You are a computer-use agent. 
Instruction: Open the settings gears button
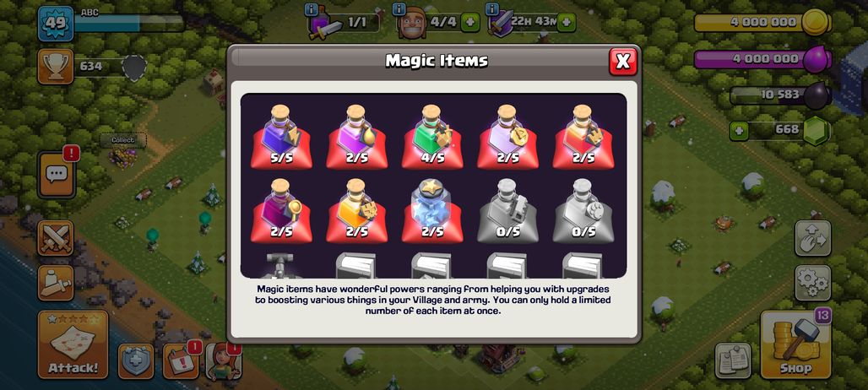pyautogui.click(x=812, y=283)
